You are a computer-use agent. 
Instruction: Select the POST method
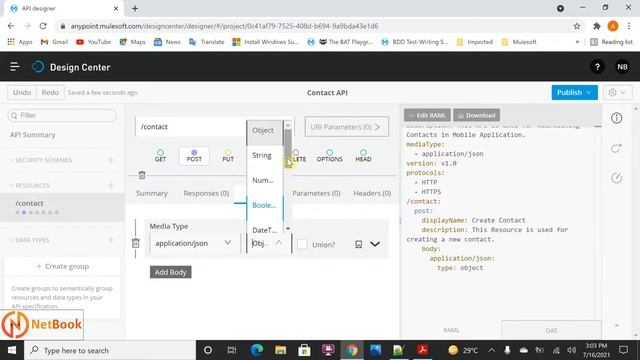[194, 156]
